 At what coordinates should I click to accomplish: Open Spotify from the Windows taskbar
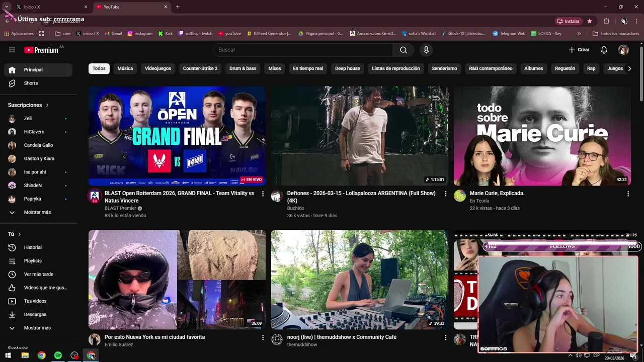click(58, 355)
